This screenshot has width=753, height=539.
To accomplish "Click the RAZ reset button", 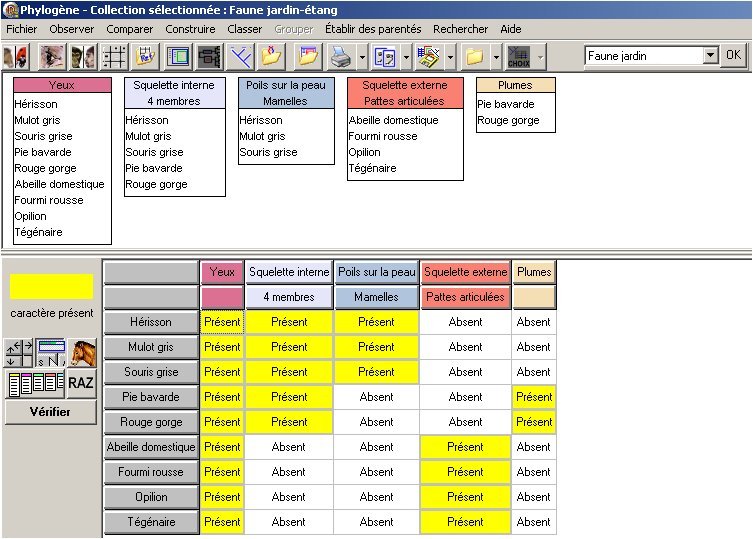I will point(81,383).
